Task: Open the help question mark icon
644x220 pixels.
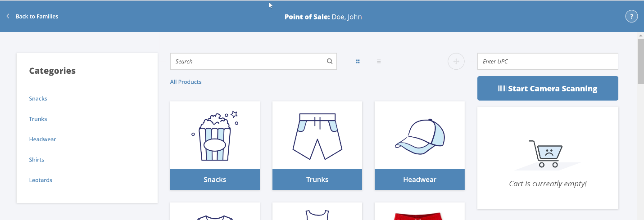Action: pos(631,17)
